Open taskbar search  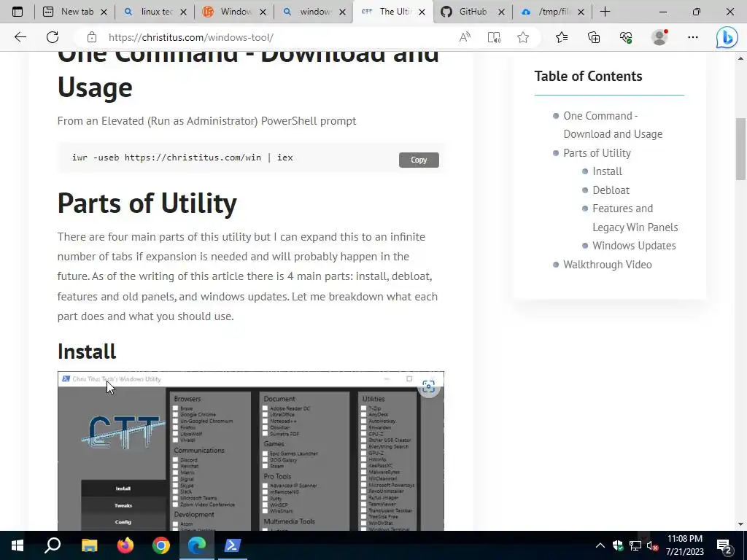point(53,545)
